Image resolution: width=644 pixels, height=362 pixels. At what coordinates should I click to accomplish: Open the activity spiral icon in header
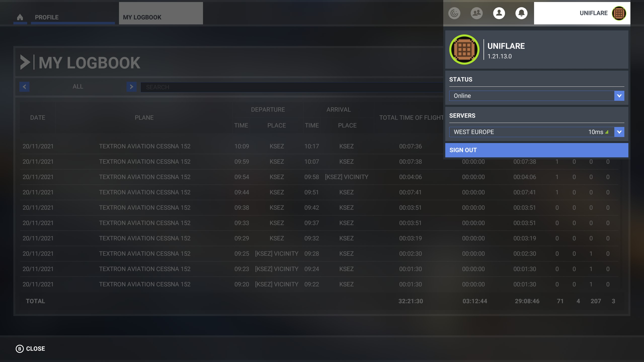(454, 13)
